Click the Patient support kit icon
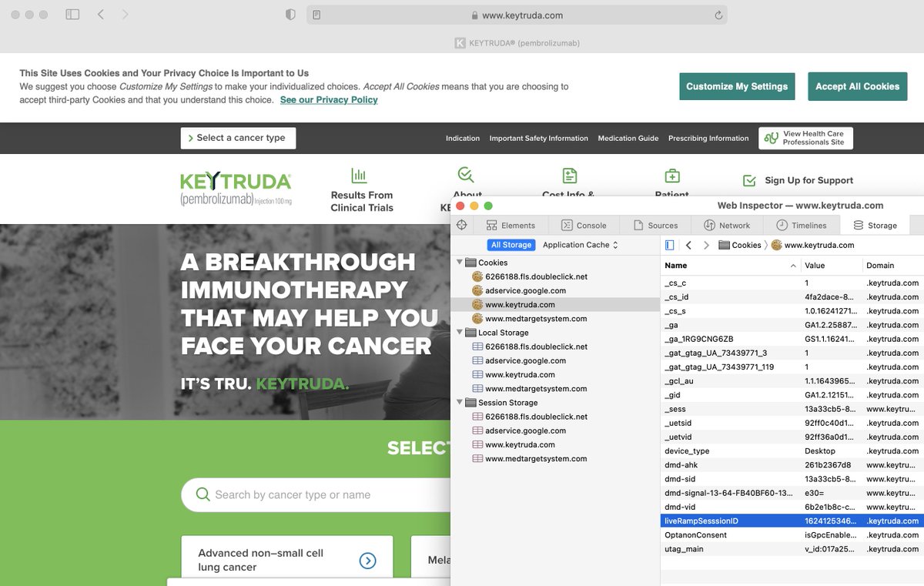 (672, 176)
